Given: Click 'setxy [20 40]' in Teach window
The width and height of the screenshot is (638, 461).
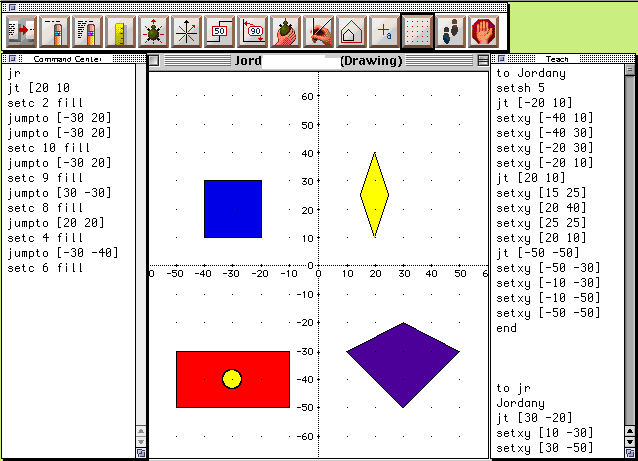Looking at the screenshot, I should pos(541,208).
